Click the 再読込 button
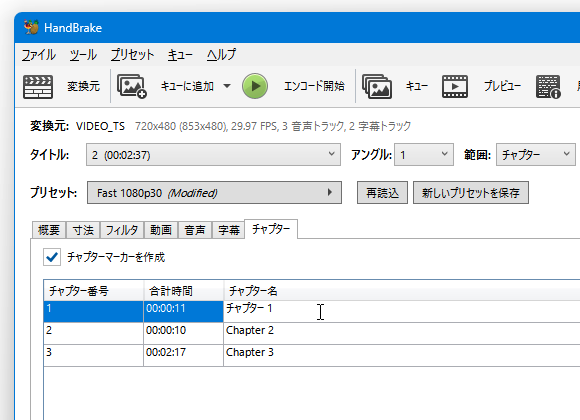The image size is (580, 420). (x=382, y=192)
